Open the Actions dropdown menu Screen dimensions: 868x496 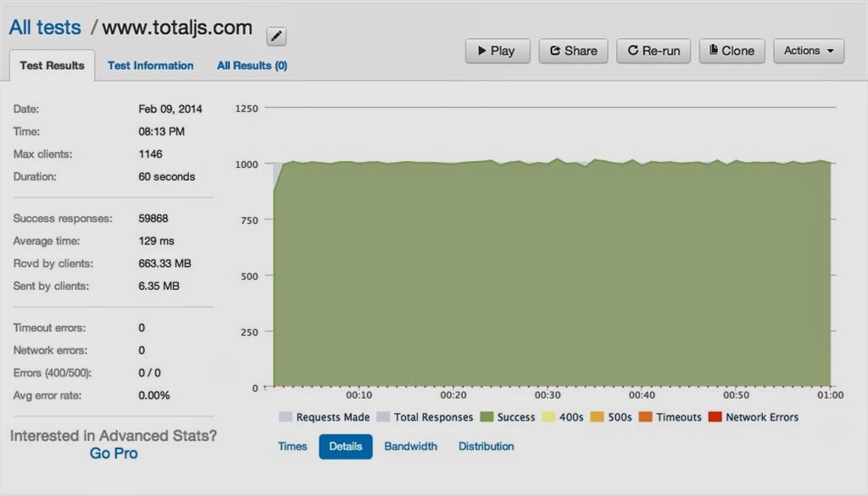[809, 51]
